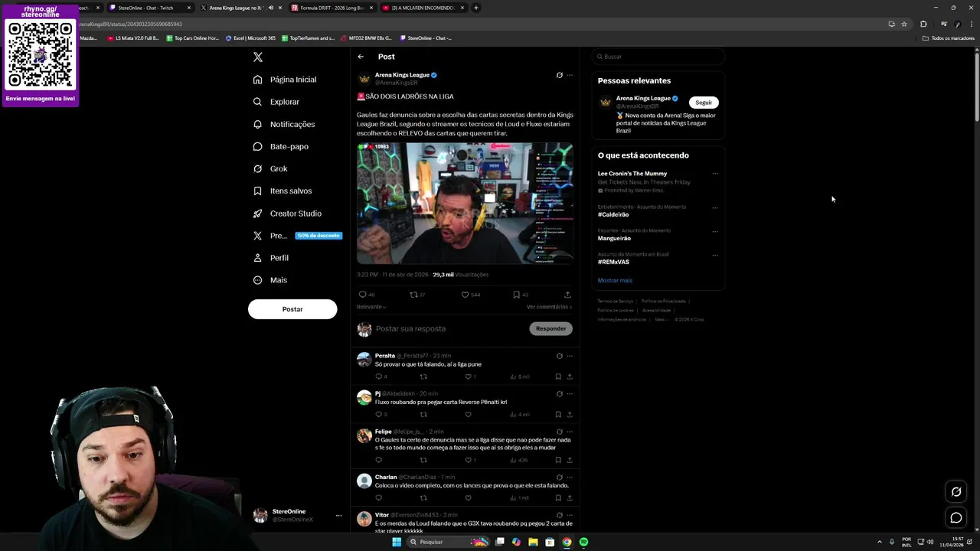Open the Explorar search page

[x=276, y=102]
